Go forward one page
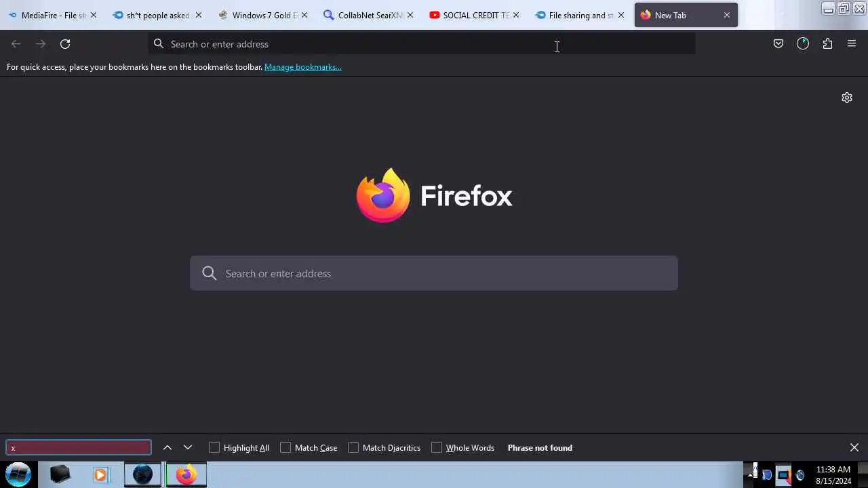This screenshot has width=868, height=488. [41, 44]
